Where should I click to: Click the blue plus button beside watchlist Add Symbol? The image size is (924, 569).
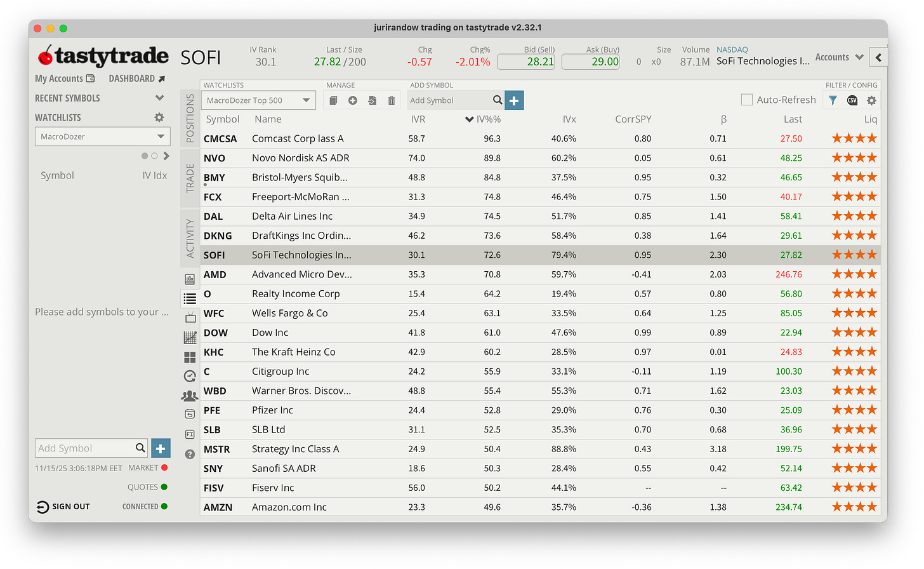(x=514, y=100)
